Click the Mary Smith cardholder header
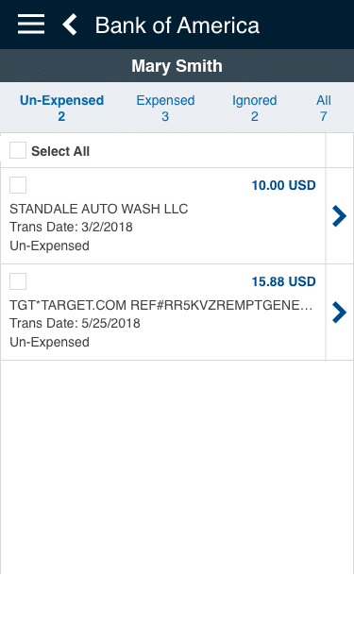Screen dimensions: 354x644 coord(177,66)
